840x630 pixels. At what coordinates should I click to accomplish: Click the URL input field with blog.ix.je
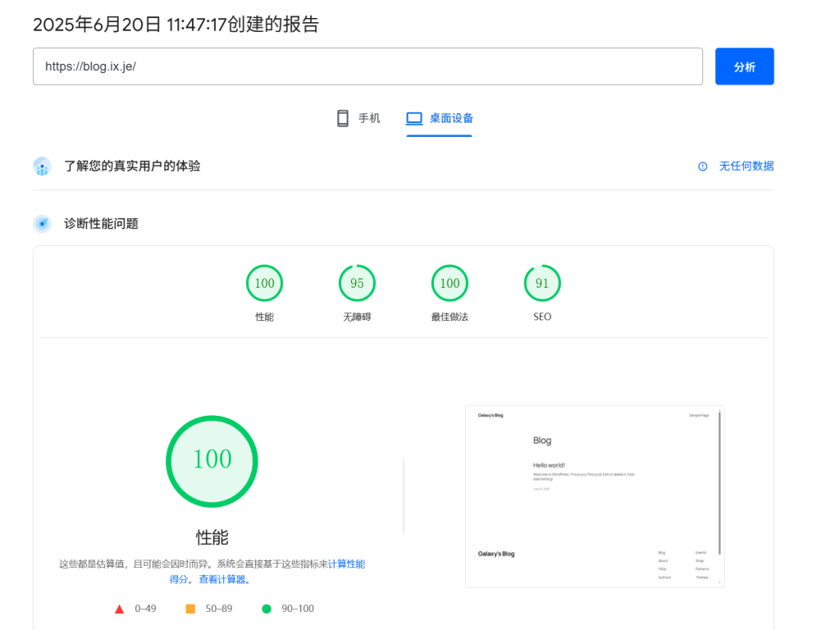[x=367, y=66]
